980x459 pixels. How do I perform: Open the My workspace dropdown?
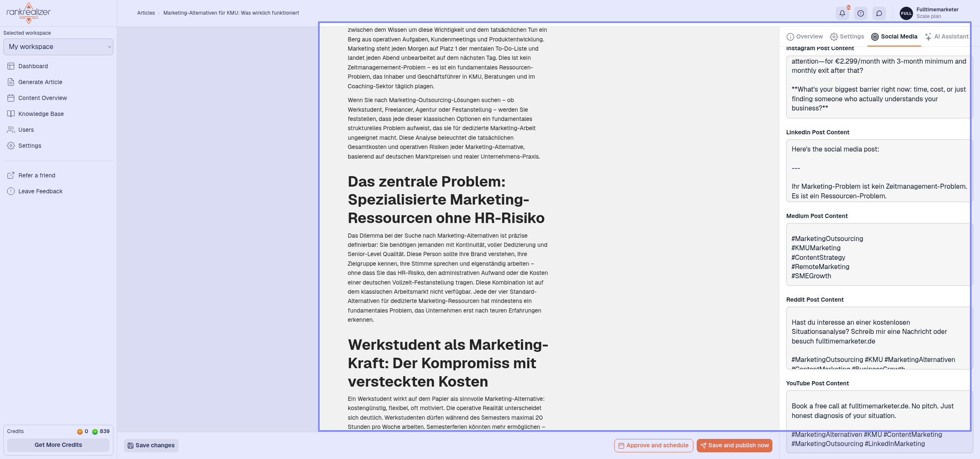[x=58, y=47]
